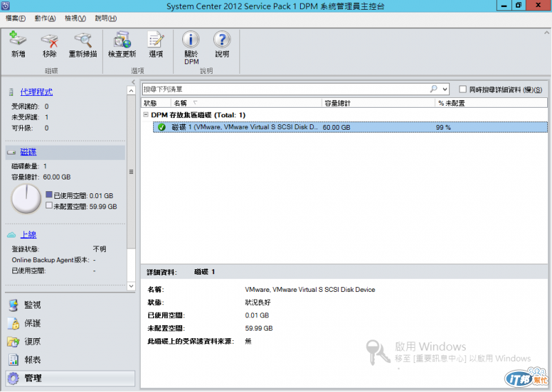Open the 檢視(V) menu
Viewport: 552px width, 392px height.
(75, 19)
